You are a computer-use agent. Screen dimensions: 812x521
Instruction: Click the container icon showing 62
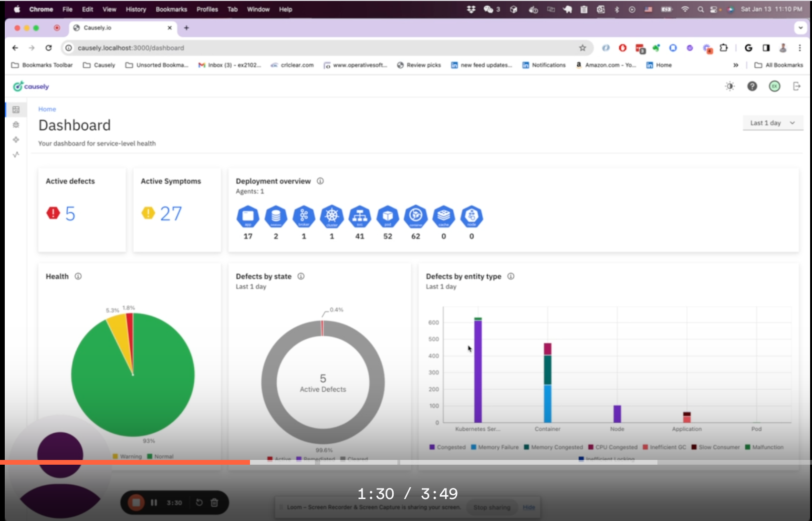coord(416,217)
